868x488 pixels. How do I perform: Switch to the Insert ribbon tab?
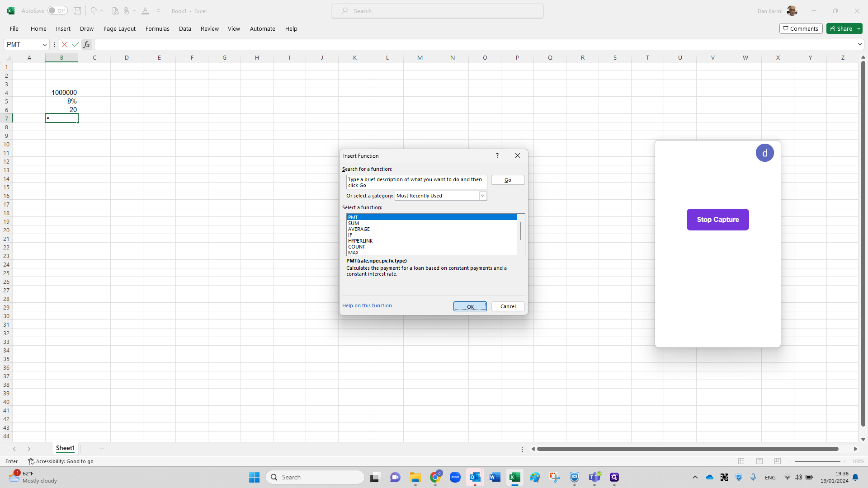[63, 28]
